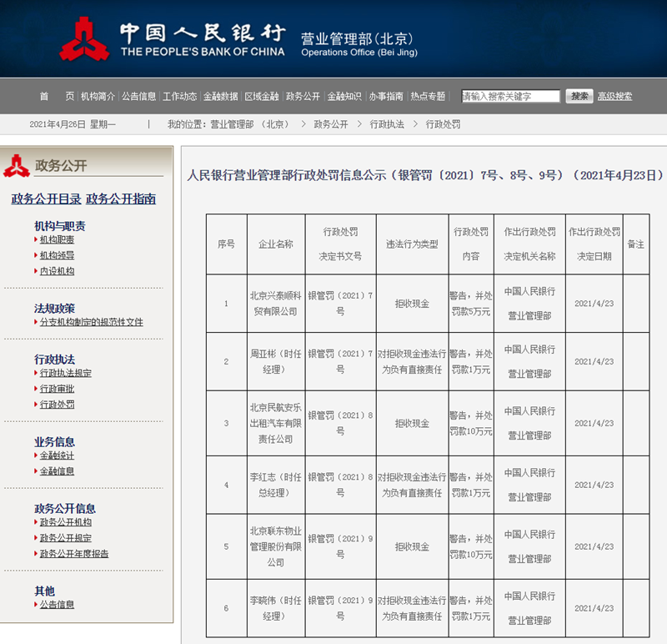Open 行政处罚 sidebar link

pos(57,405)
